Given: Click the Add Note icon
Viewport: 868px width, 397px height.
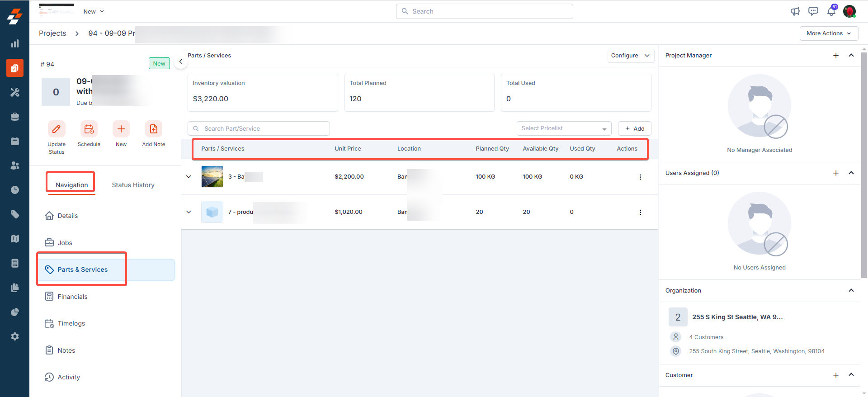Looking at the screenshot, I should pos(154,129).
